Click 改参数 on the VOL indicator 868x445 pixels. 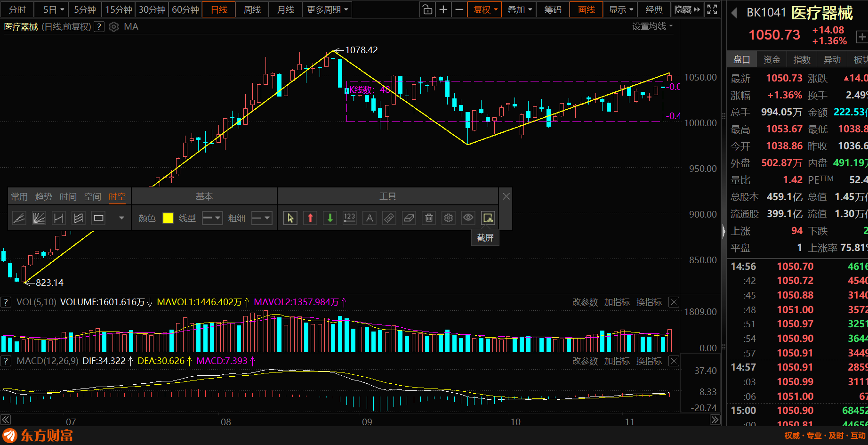pyautogui.click(x=585, y=302)
